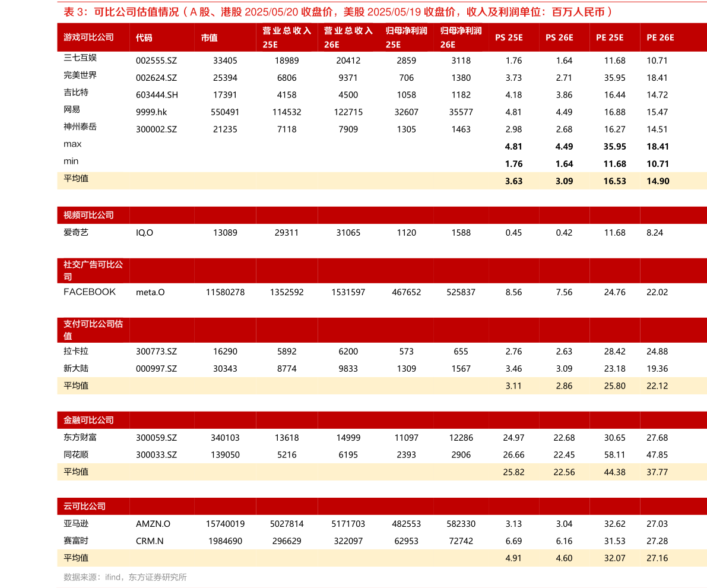
Task: Click the PS 26E column header
Action: coord(559,38)
